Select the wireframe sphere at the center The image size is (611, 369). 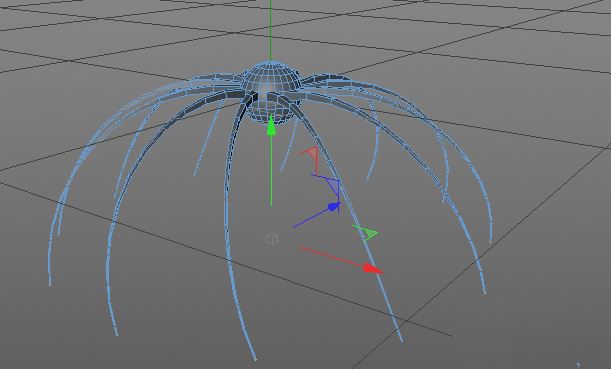(271, 92)
